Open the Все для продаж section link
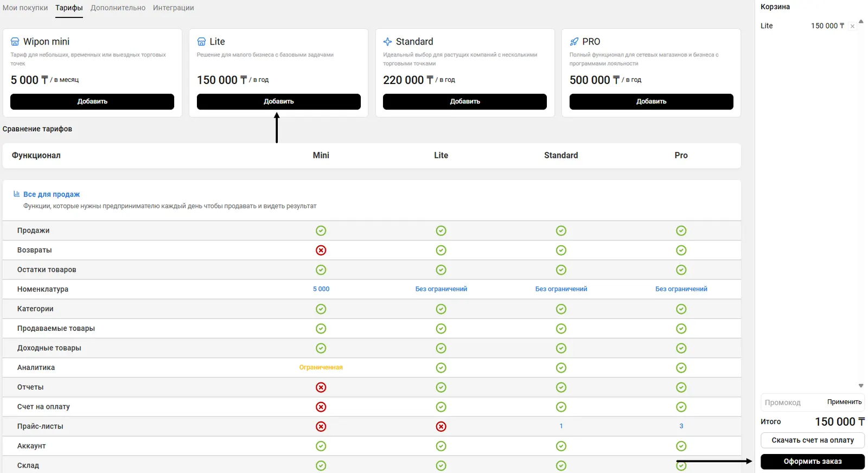The height and width of the screenshot is (473, 868). pyautogui.click(x=52, y=194)
